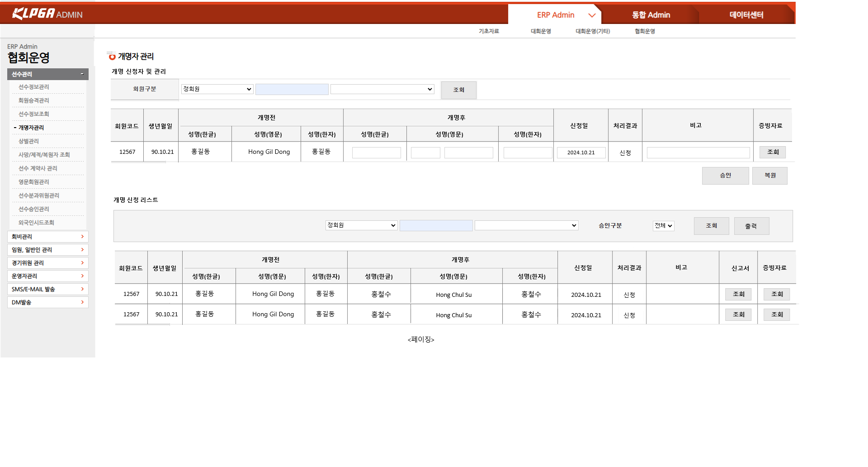Open the empty dropdown next to 회원구분 search field

click(382, 89)
